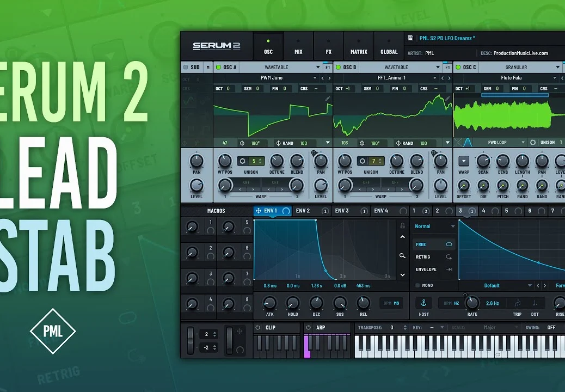Switch to the MIX tab
Image resolution: width=565 pixels, height=392 pixels.
(298, 46)
